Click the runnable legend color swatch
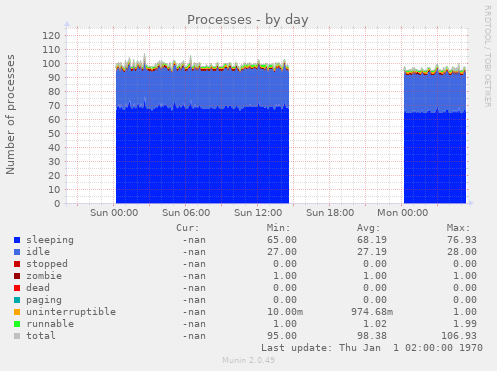497x371 pixels. (17, 324)
